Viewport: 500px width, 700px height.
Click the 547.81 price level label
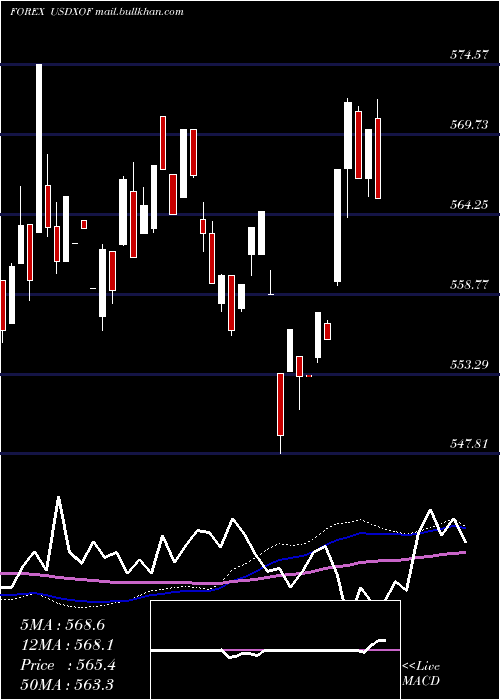[x=469, y=444]
